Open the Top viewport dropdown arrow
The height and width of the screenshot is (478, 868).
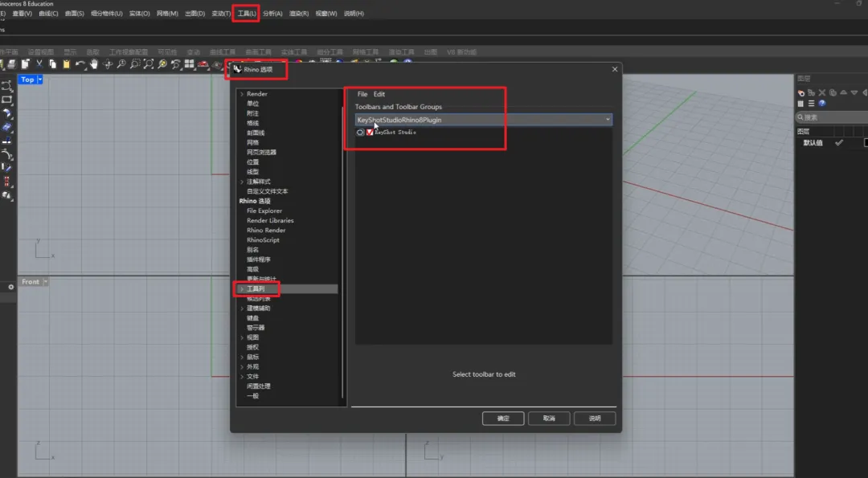click(40, 80)
